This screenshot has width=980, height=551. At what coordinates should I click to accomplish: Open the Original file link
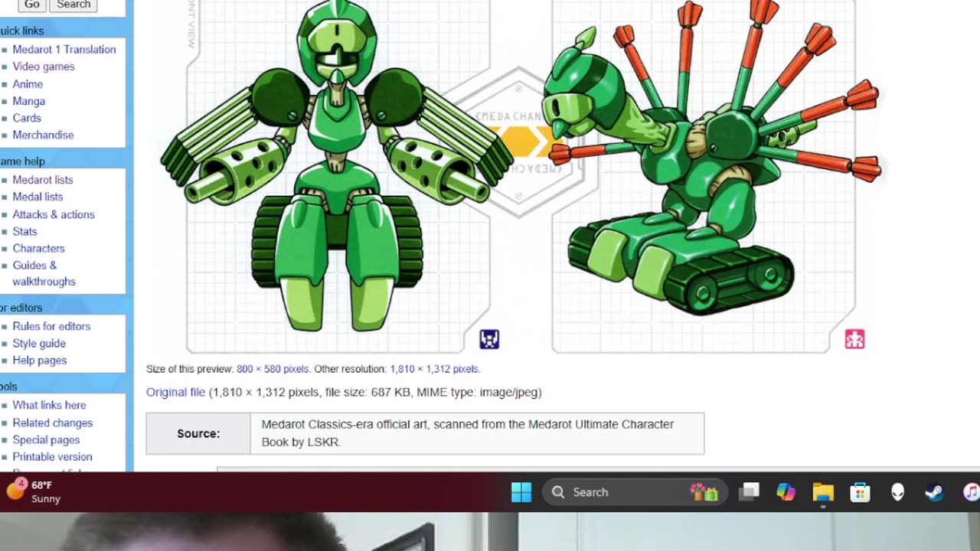[x=175, y=392]
